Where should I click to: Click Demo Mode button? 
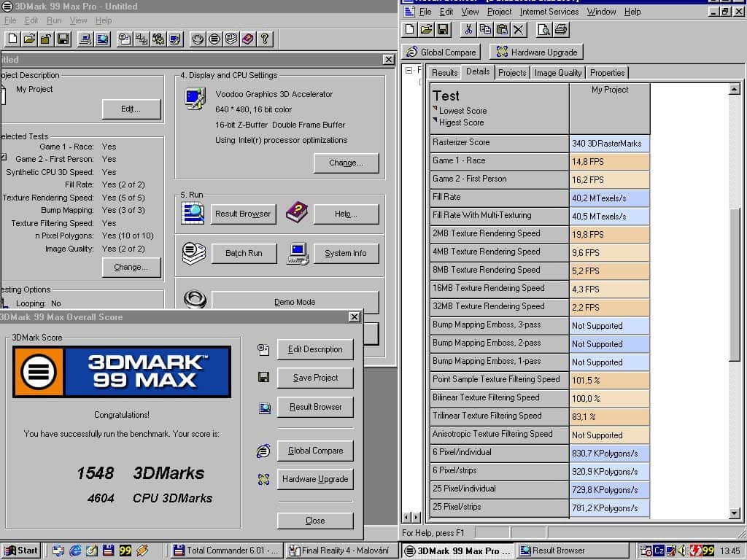tap(295, 302)
